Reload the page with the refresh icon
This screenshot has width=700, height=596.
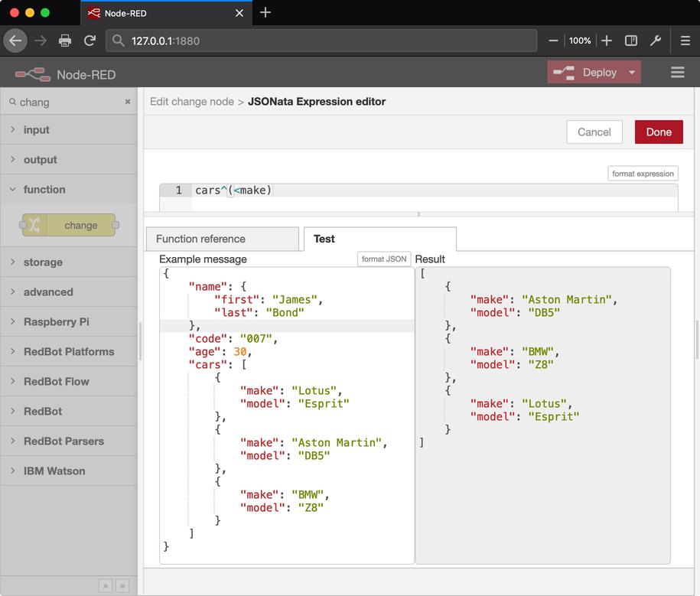click(90, 41)
